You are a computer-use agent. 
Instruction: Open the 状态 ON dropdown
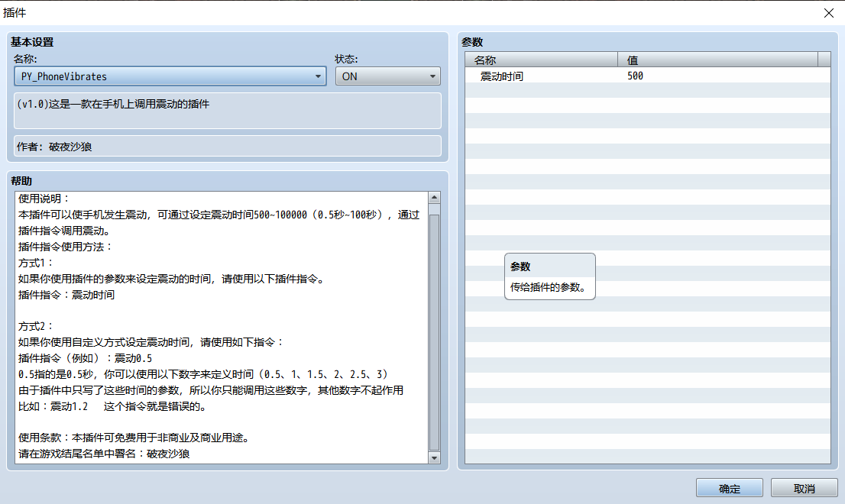(x=387, y=76)
